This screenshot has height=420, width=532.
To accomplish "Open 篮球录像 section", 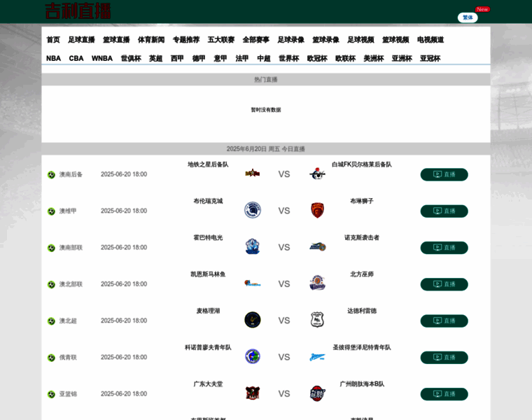I will click(326, 40).
